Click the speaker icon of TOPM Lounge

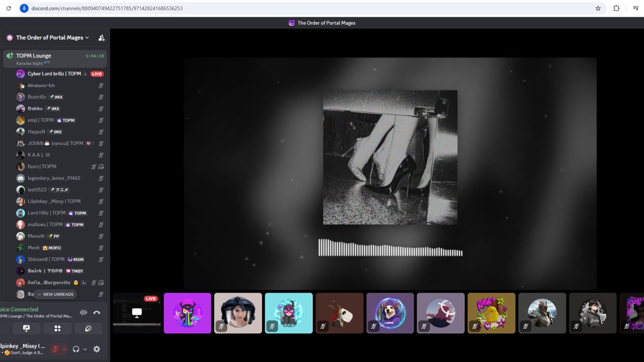coord(10,56)
